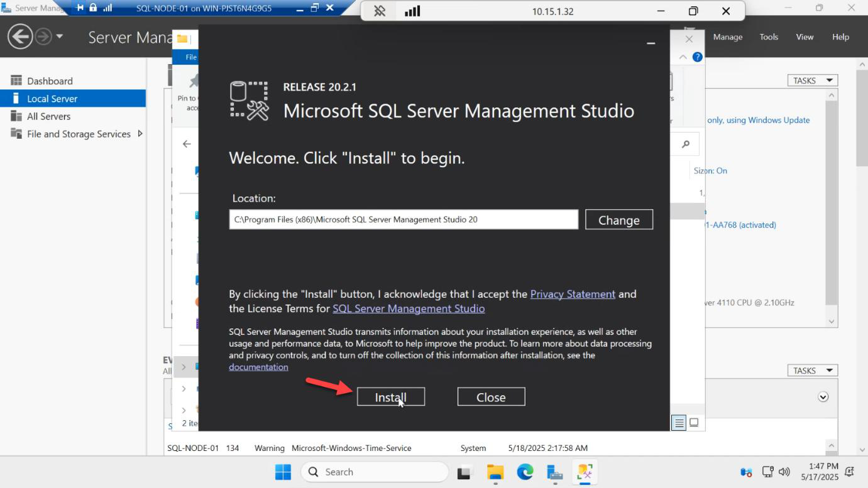This screenshot has width=868, height=488.
Task: Open Server Manager Manage menu
Action: [728, 37]
